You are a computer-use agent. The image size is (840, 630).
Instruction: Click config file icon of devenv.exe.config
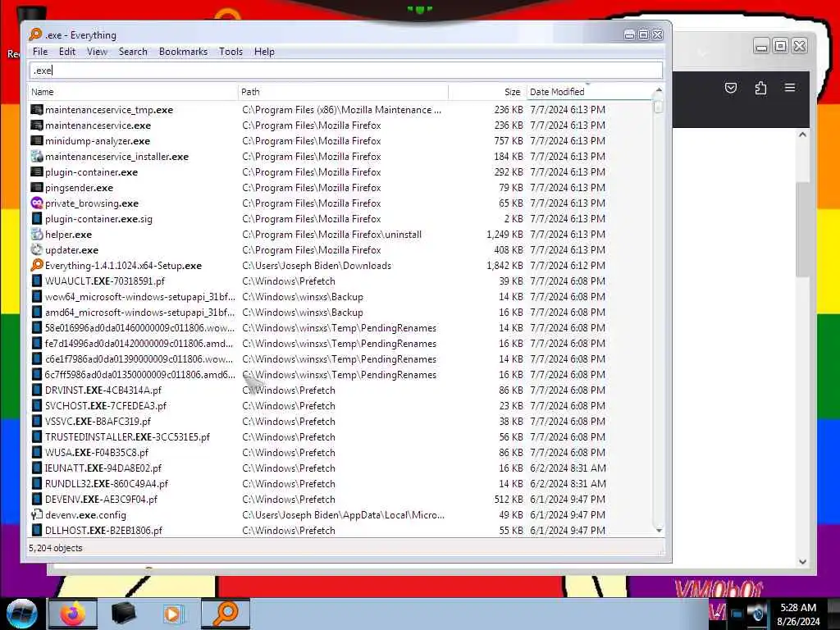36,515
